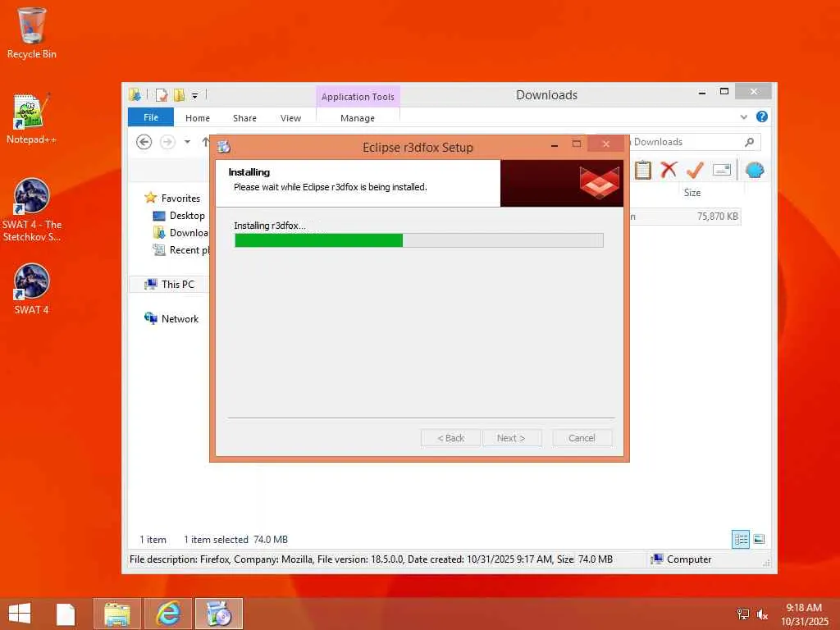The height and width of the screenshot is (630, 840).
Task: Click the New folder quick access icon
Action: click(179, 95)
